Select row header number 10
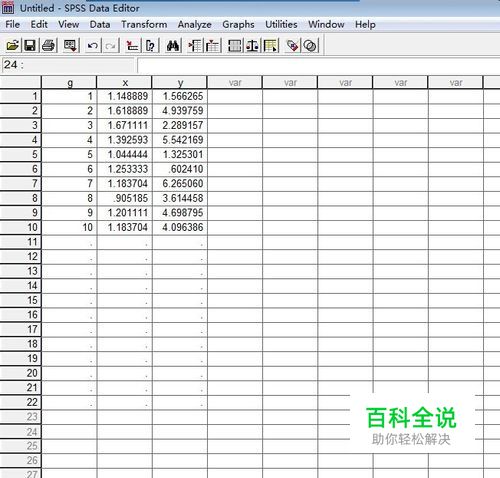 pyautogui.click(x=20, y=227)
